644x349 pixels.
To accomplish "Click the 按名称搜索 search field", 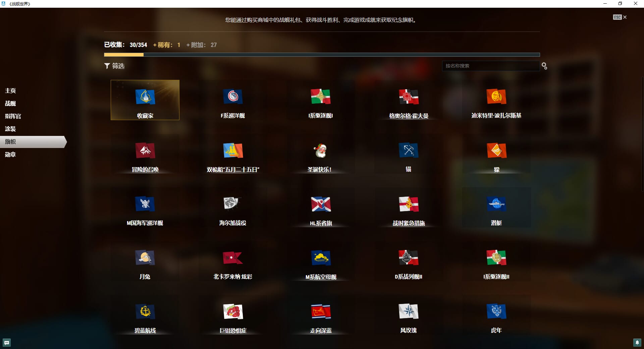I will coord(490,66).
